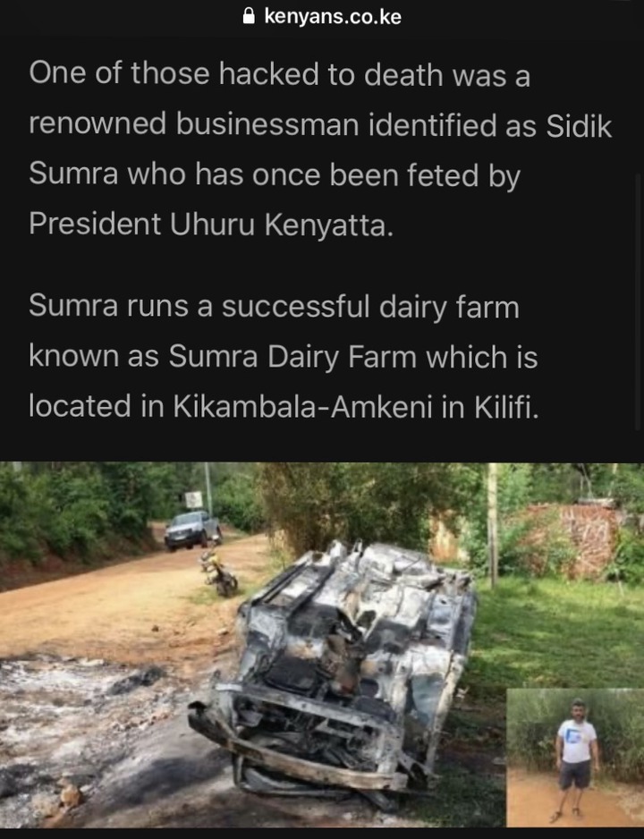The image size is (644, 839).
Task: Click the name 'Sidik' in the article
Action: click(579, 126)
